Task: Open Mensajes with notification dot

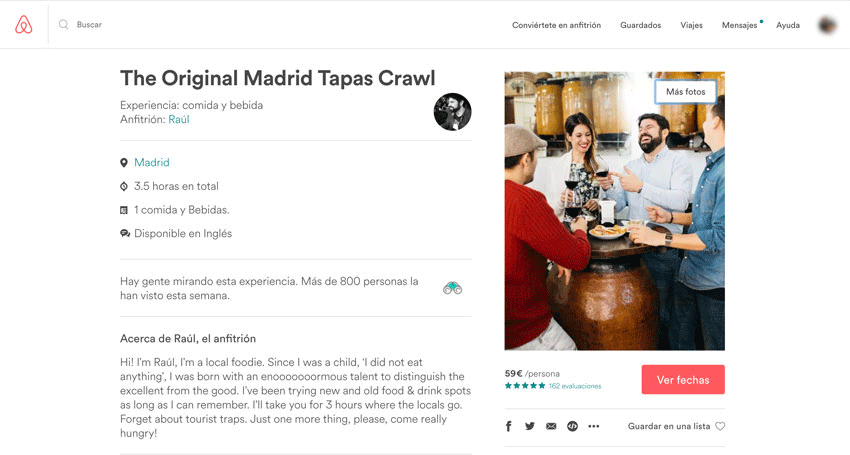Action: (x=739, y=25)
